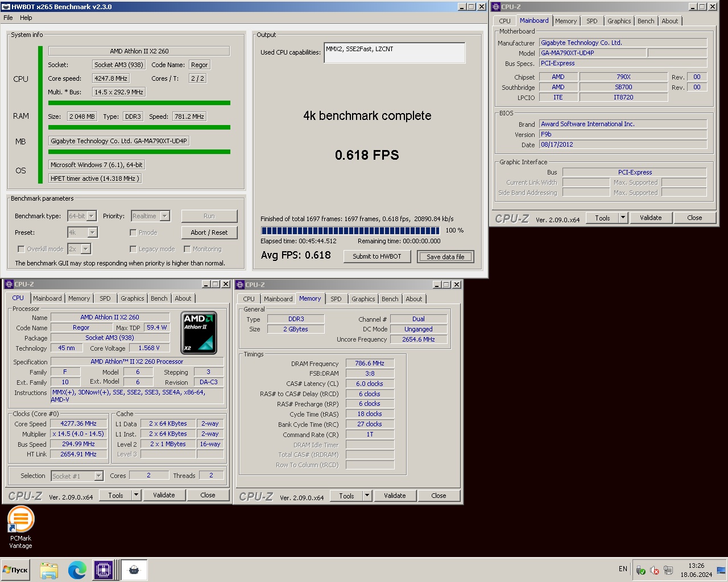Open Bench tab in CPU tab CPU-Z window
This screenshot has width=728, height=582.
click(x=159, y=298)
